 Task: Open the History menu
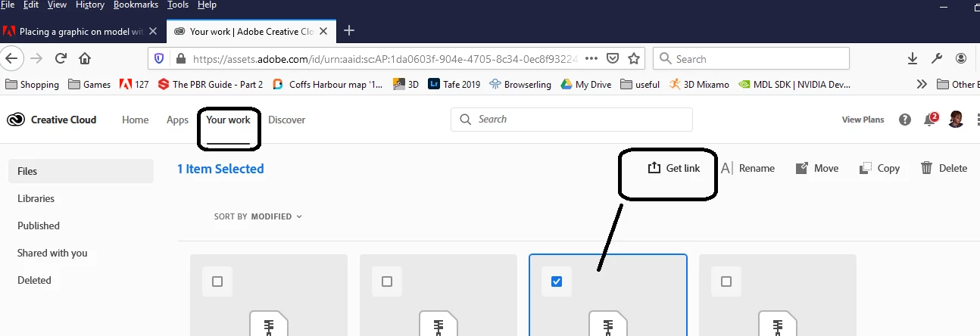(90, 5)
